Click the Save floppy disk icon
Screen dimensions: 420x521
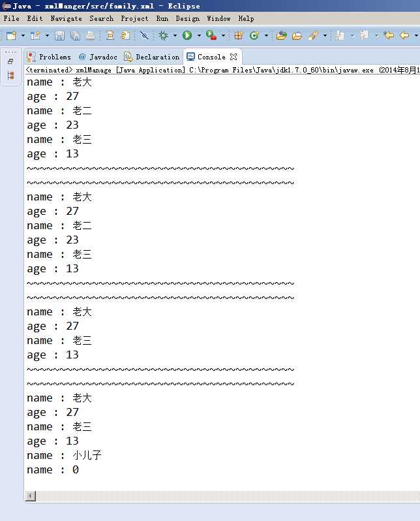(x=59, y=35)
